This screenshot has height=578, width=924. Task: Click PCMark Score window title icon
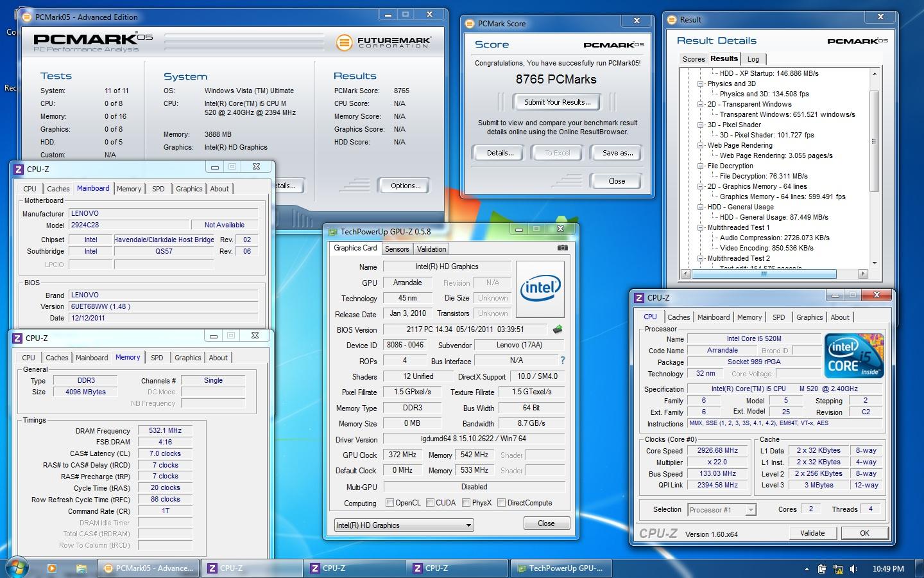pyautogui.click(x=470, y=23)
